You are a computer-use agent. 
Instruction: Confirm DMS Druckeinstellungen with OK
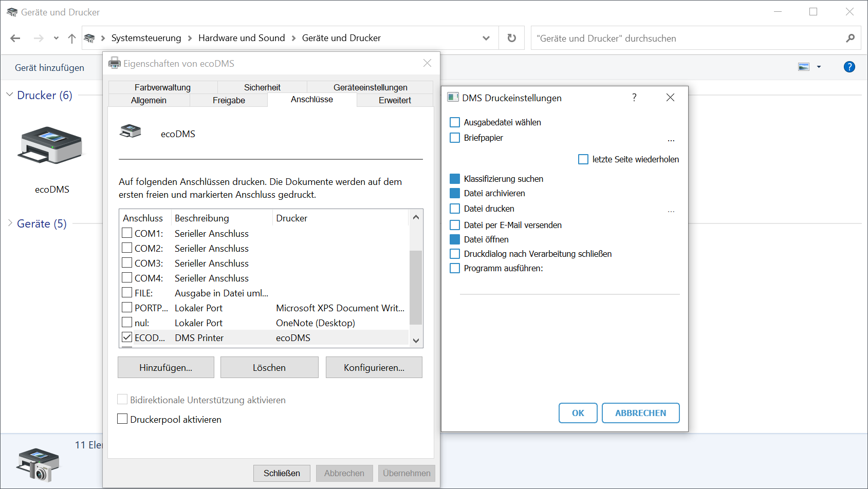(x=578, y=413)
